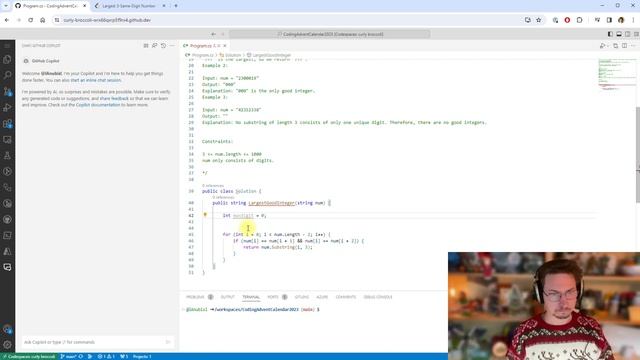Open the Remote Explorer view

(x=7, y=140)
